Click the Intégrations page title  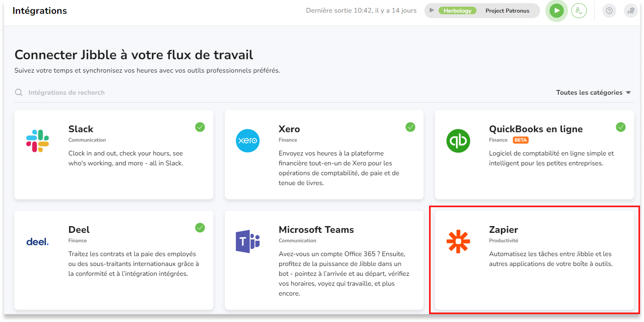(x=40, y=11)
